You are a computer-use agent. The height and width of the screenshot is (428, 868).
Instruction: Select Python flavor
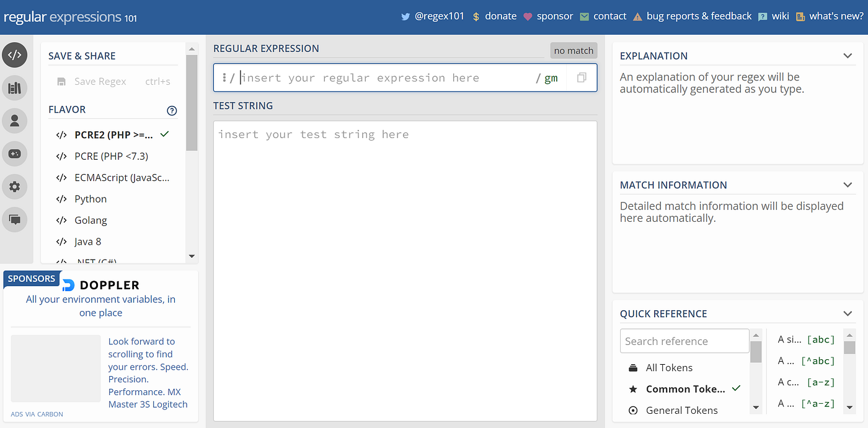113,199
